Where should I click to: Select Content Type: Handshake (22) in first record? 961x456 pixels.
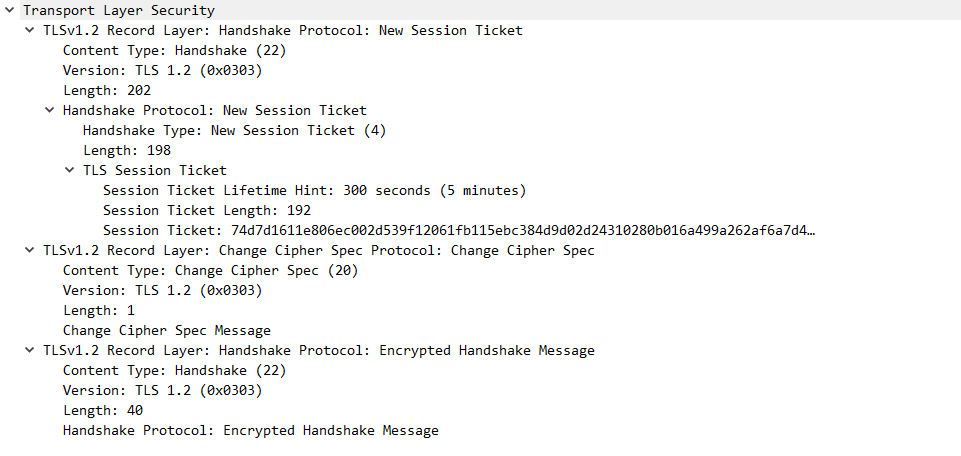[x=175, y=50]
